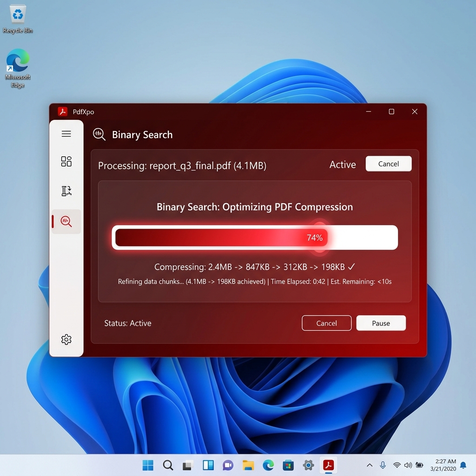Viewport: 476px width, 476px height.
Task: Cancel processing of report_q3_final.pdf
Action: (389, 164)
